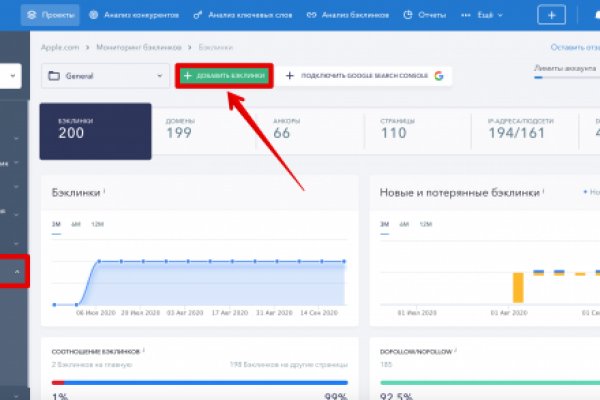The width and height of the screenshot is (600, 400).
Task: Click Apple.com in the breadcrumb
Action: [x=62, y=47]
